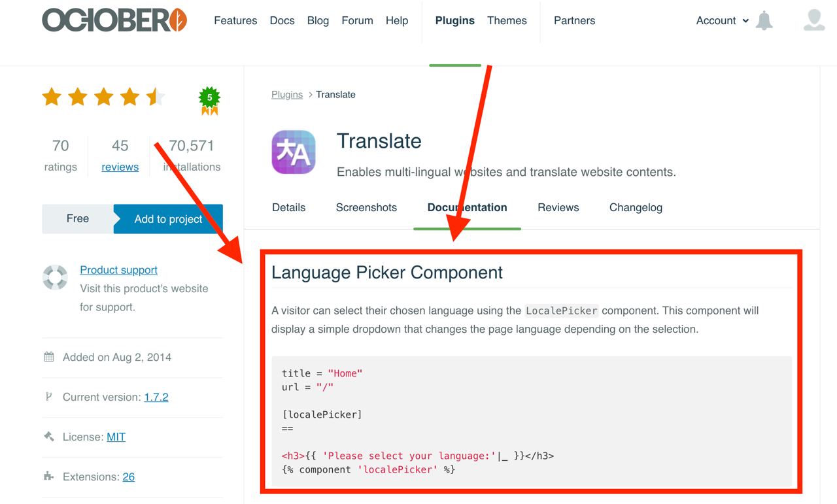This screenshot has height=504, width=837.
Task: Click the October CMS logo
Action: coord(115,20)
